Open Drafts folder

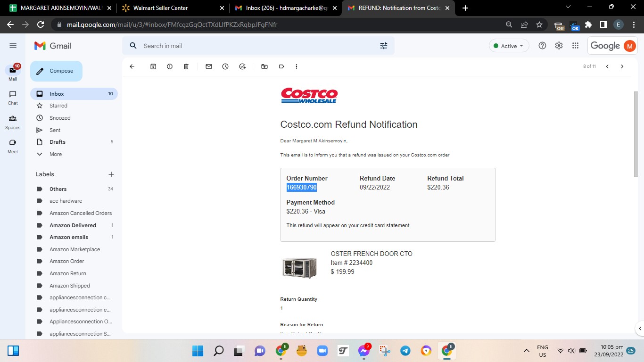(74, 142)
